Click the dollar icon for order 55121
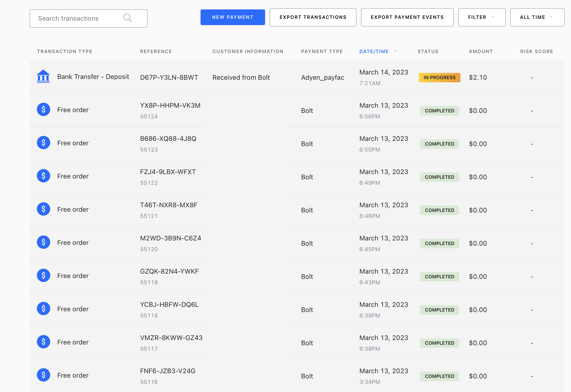This screenshot has width=571, height=392. (43, 209)
